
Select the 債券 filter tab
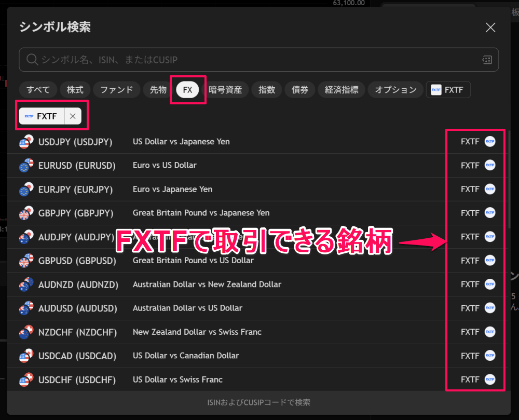click(x=300, y=90)
